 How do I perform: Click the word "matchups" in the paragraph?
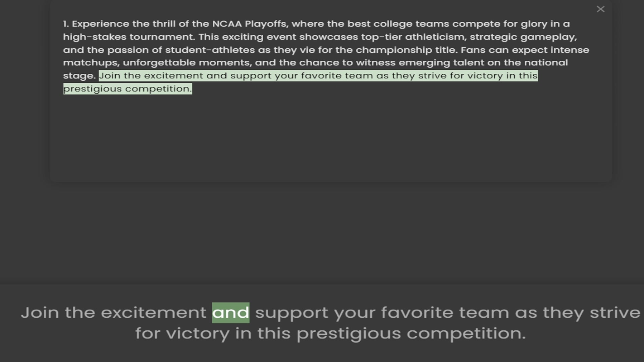[x=91, y=63]
